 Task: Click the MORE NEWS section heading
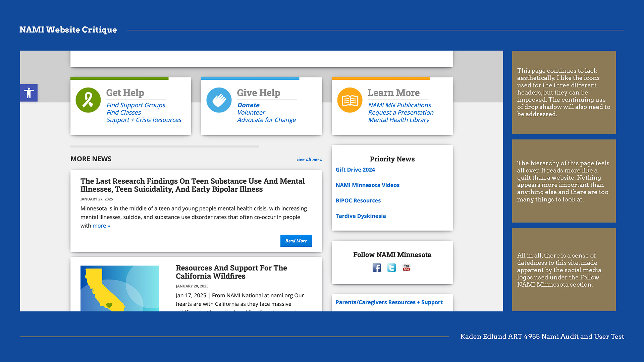click(x=91, y=159)
